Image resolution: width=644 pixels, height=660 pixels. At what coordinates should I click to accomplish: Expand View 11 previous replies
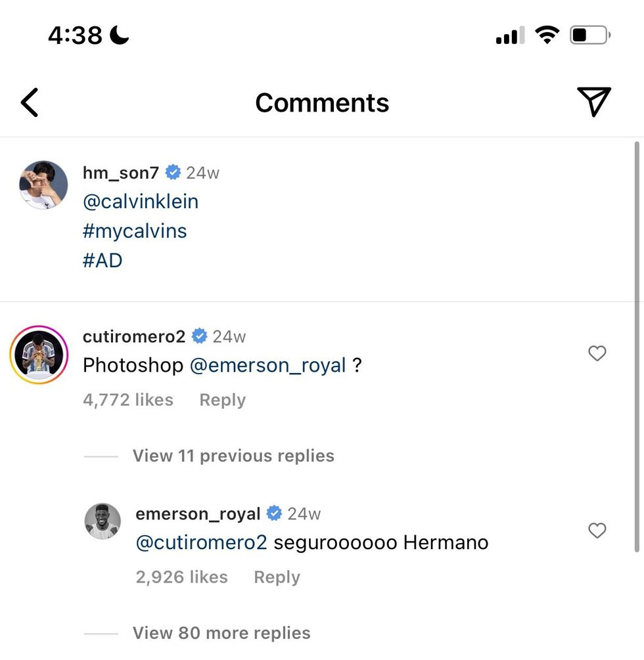click(233, 455)
